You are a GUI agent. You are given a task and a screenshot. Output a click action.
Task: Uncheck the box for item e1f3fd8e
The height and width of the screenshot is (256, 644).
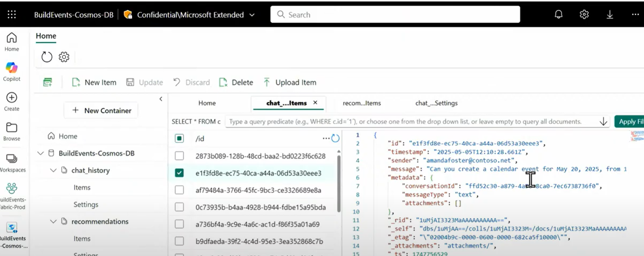[179, 173]
